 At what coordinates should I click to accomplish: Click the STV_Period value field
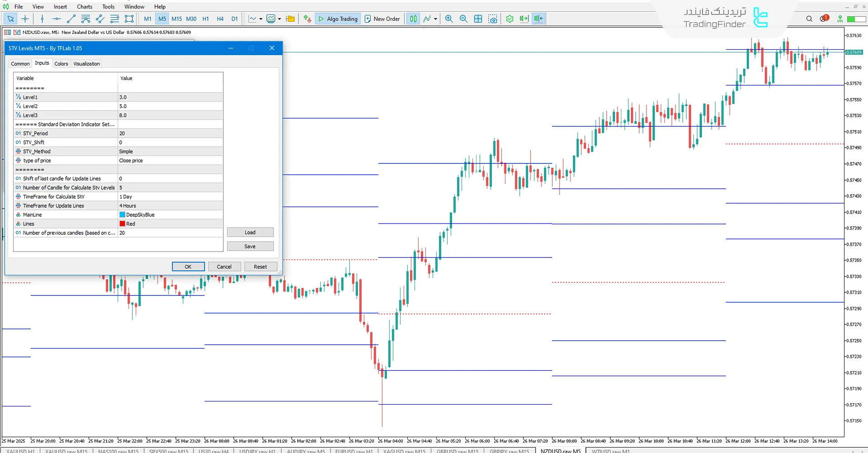coord(170,133)
